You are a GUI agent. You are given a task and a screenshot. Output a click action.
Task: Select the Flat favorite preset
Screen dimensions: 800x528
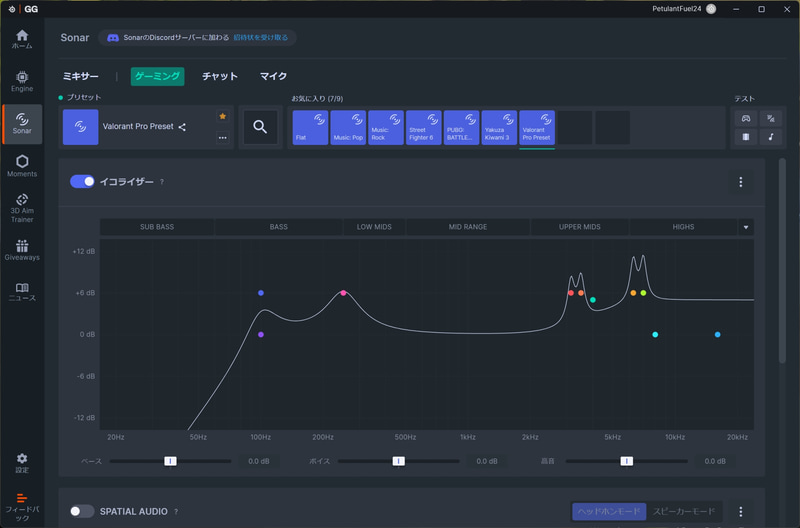tap(310, 128)
